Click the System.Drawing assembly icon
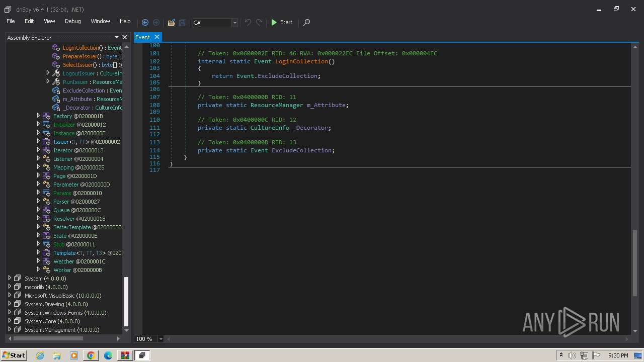 (18, 304)
